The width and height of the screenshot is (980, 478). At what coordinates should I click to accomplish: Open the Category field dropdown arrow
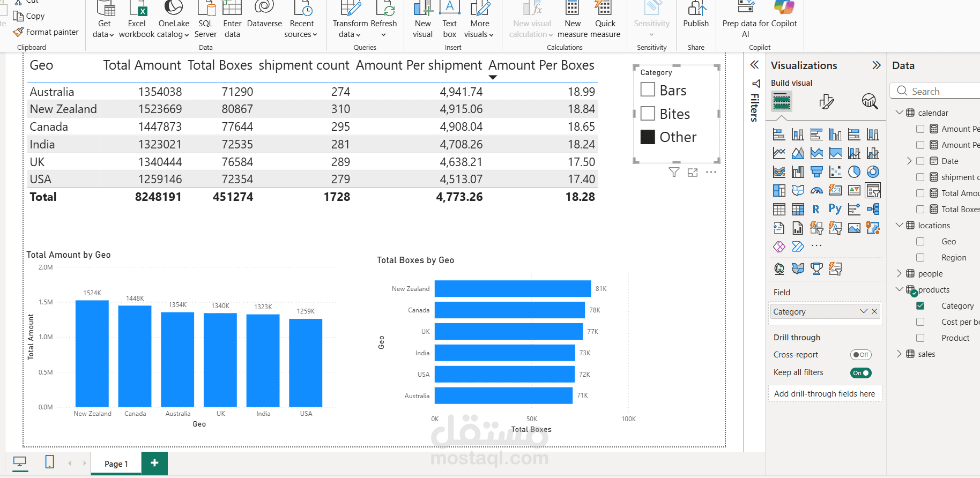[863, 311]
